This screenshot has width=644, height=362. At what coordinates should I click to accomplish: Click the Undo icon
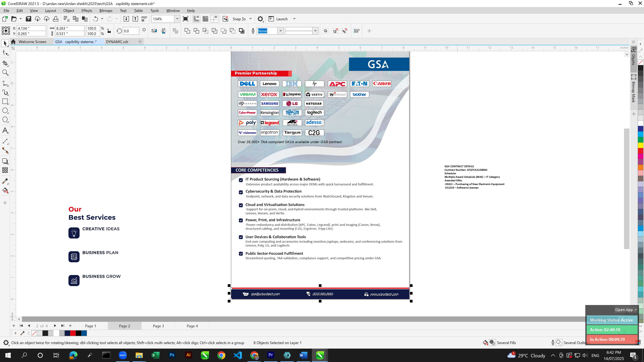click(x=95, y=19)
